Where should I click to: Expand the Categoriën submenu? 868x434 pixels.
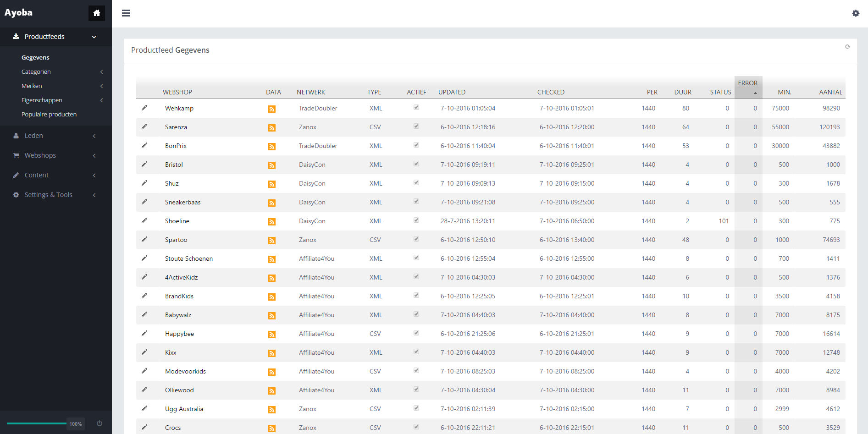[x=56, y=71]
